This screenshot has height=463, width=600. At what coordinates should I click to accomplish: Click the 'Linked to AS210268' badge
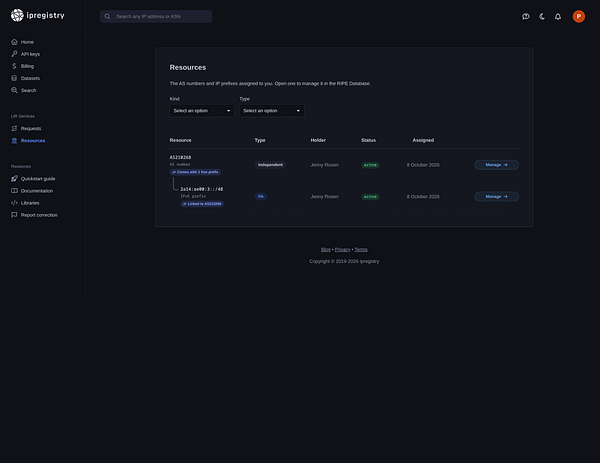[202, 204]
